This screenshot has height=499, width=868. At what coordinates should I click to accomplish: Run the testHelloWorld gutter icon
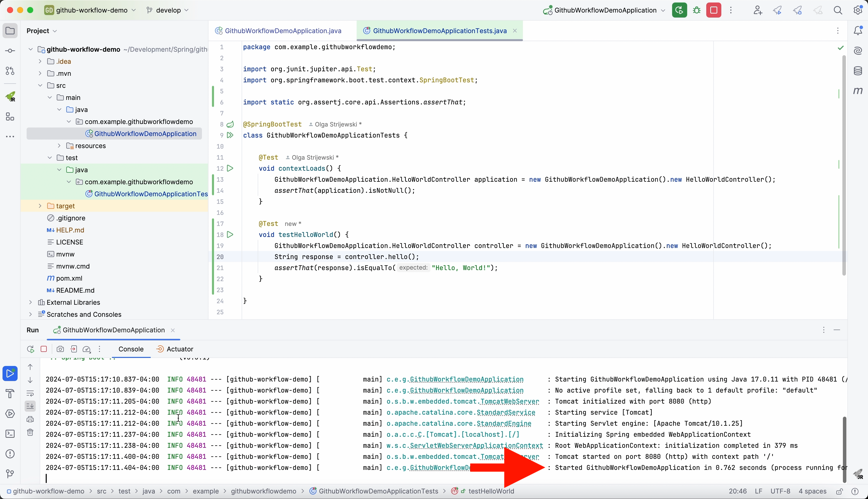[230, 235]
